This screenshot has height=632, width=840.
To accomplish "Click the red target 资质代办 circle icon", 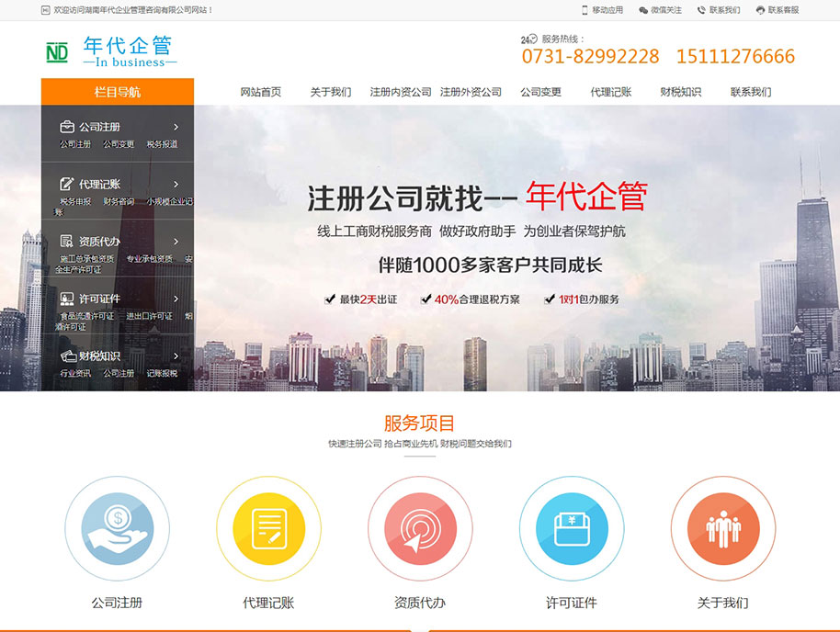I will click(420, 528).
